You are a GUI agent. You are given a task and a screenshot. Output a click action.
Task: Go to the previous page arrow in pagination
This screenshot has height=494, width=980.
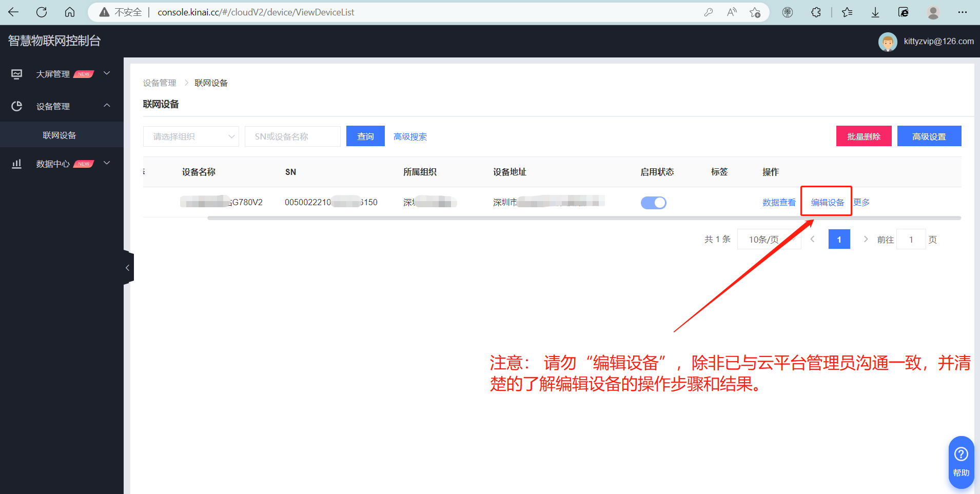813,239
